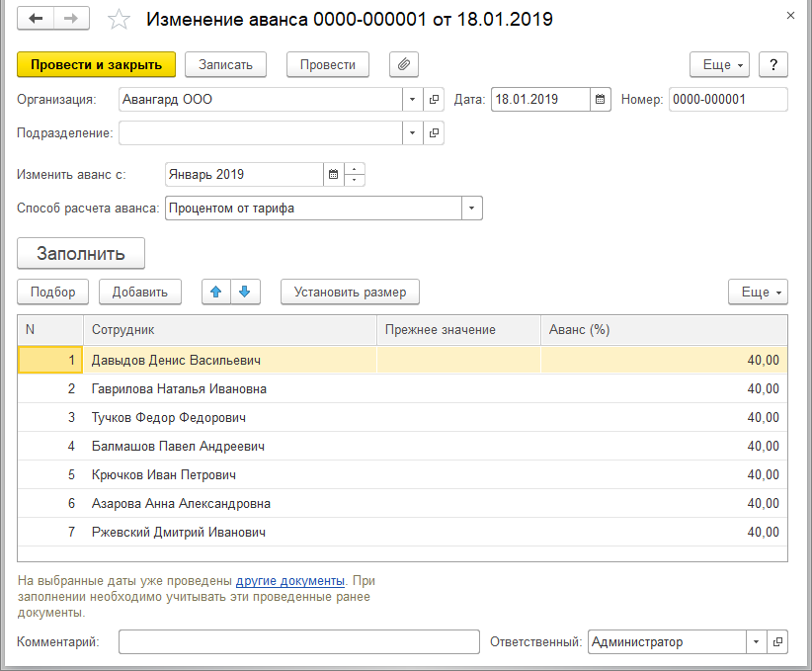The width and height of the screenshot is (812, 671).
Task: Open calendar picker for the Дата field
Action: tap(600, 100)
